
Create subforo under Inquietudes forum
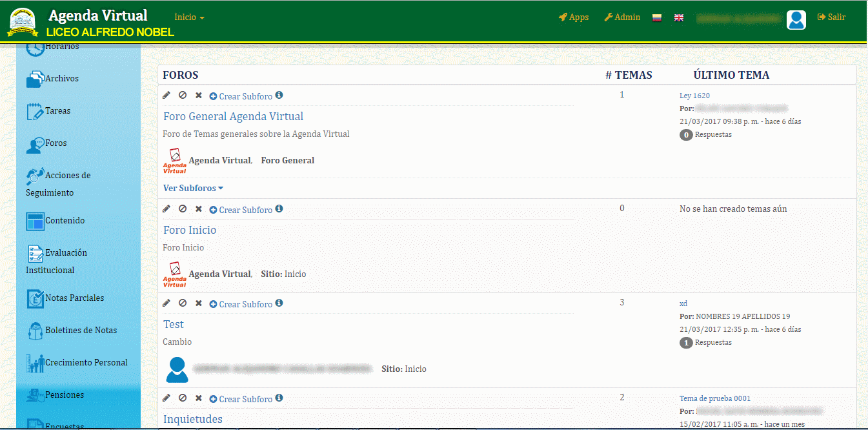(241, 399)
